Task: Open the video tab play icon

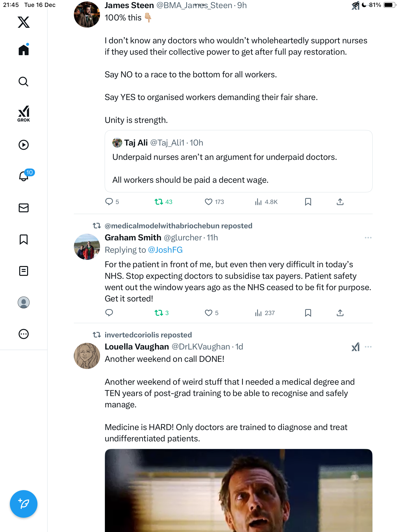Action: [x=24, y=145]
